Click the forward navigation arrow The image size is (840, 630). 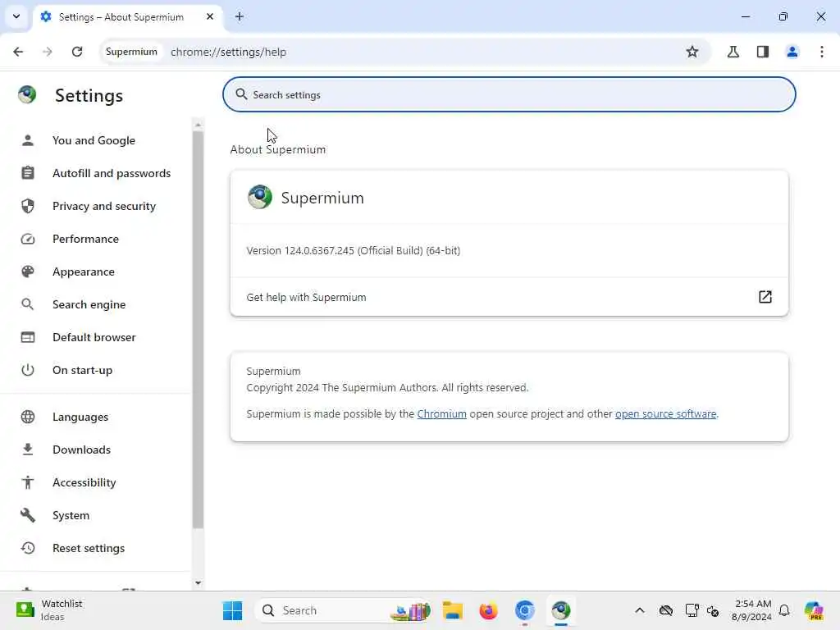pos(48,52)
